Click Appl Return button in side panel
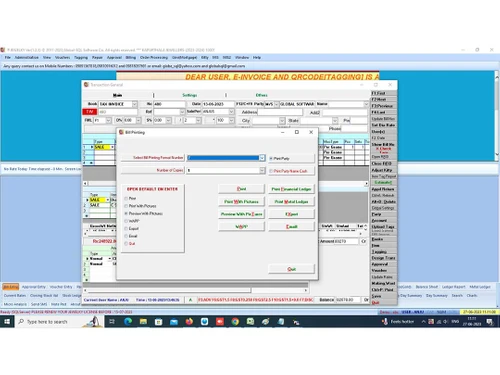This screenshot has width=500, height=375. [x=383, y=189]
